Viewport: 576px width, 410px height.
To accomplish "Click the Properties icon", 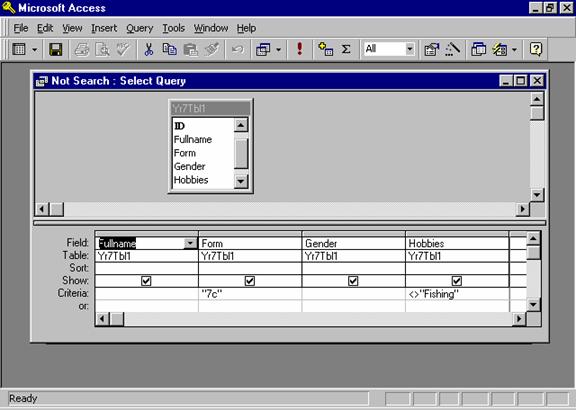I will (432, 49).
